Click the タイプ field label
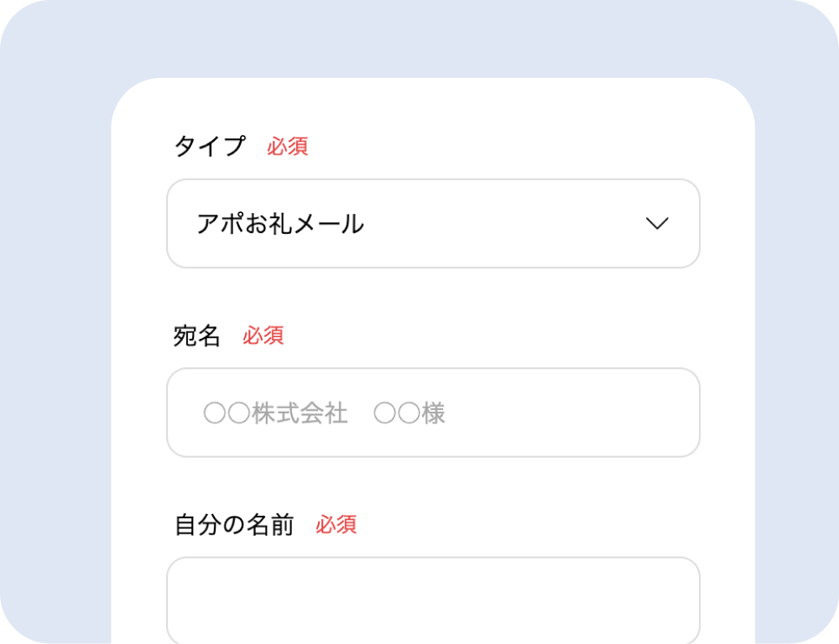The image size is (839, 644). 210,146
